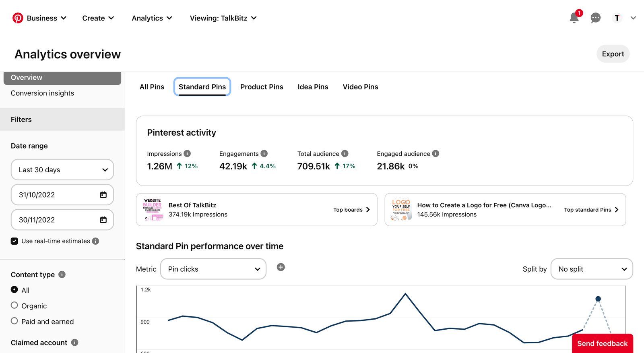The image size is (644, 353).
Task: Click the 1.26M impressions value
Action: [159, 166]
